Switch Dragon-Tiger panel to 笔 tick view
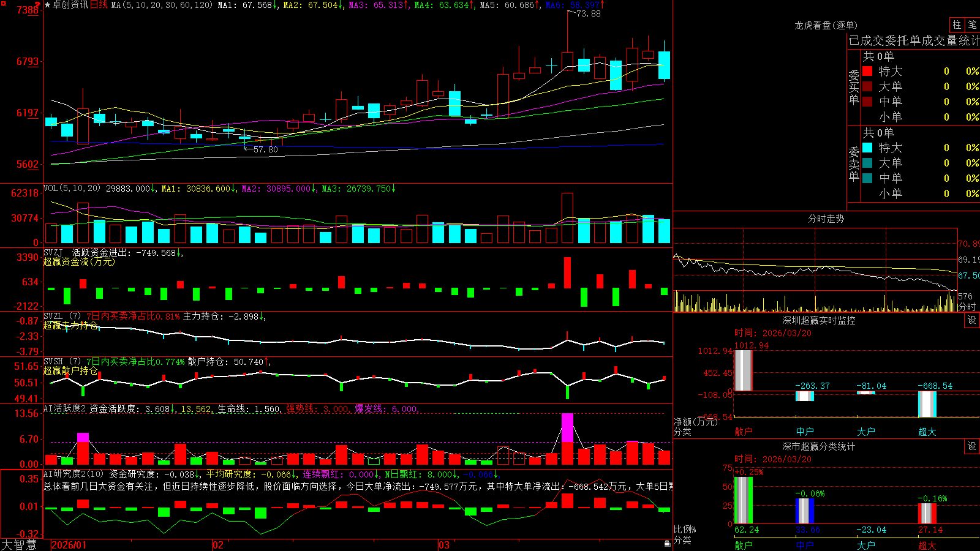 pos(972,24)
